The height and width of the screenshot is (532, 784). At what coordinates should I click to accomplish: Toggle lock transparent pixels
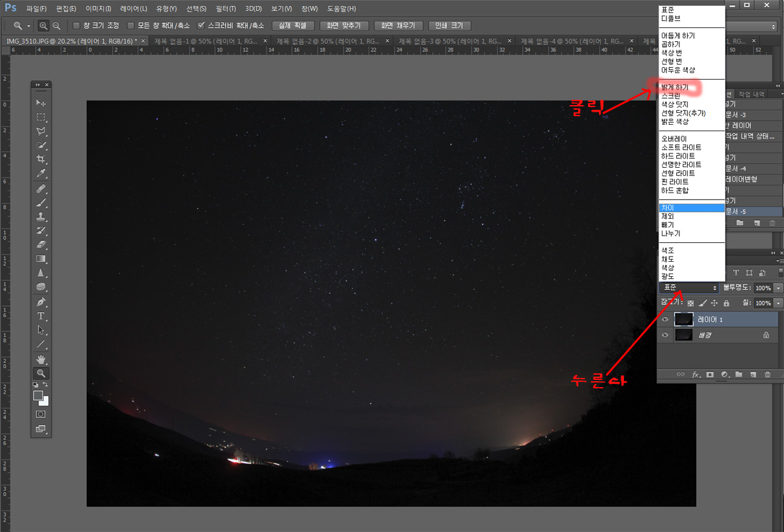pyautogui.click(x=691, y=303)
